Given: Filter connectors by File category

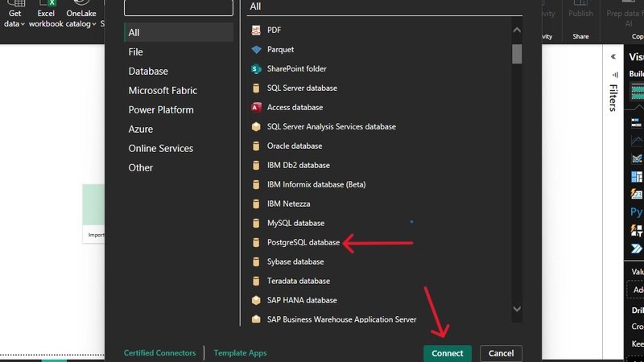Looking at the screenshot, I should (x=135, y=51).
